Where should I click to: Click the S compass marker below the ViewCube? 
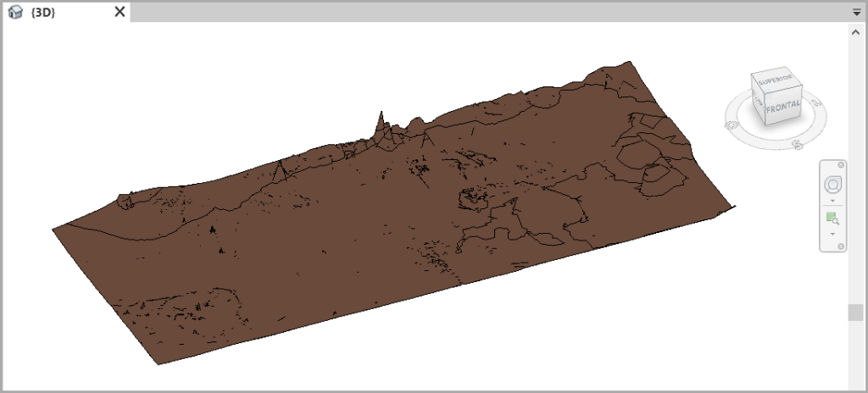click(797, 144)
